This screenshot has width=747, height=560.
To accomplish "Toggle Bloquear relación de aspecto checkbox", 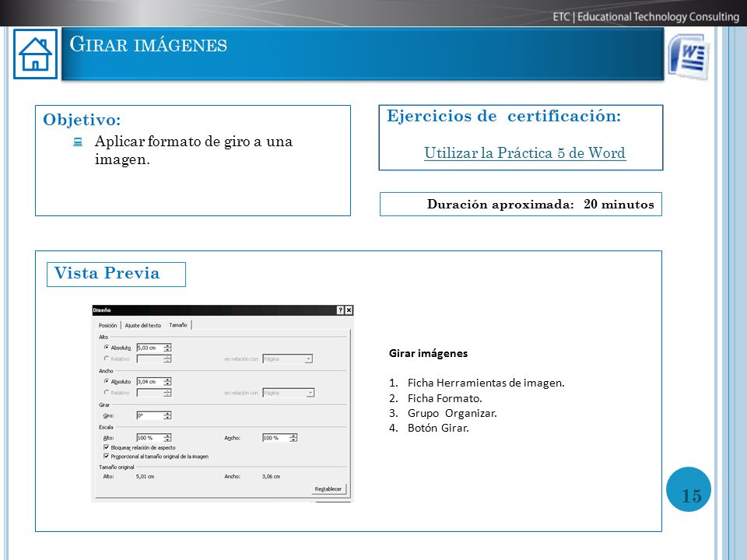I will (107, 448).
